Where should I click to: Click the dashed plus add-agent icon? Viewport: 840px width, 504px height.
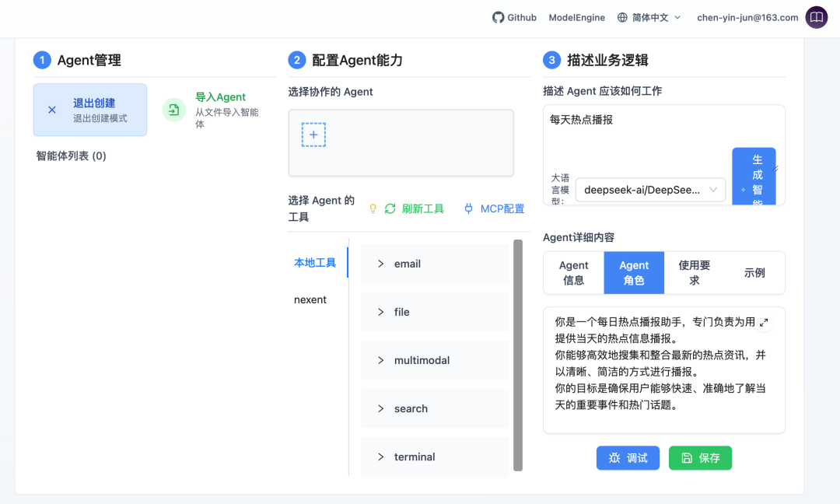(313, 135)
